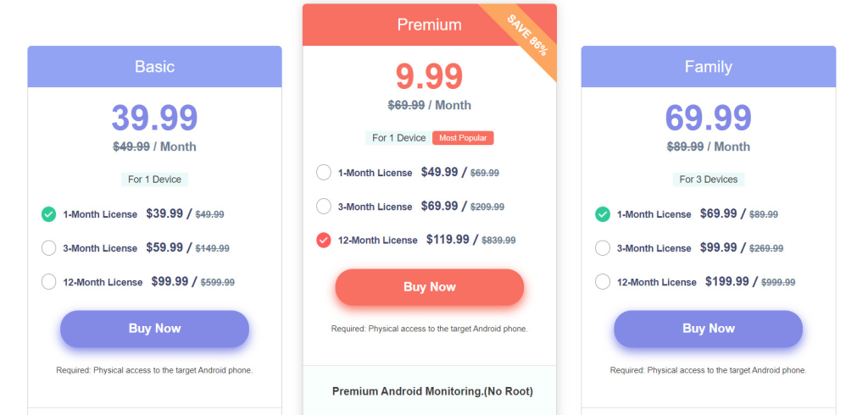Click the Premium plan header
Screen dimensions: 868x415
pos(429,25)
